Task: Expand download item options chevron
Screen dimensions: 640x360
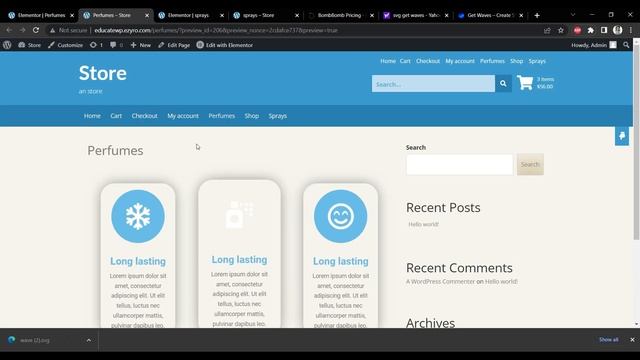Action: pos(89,340)
